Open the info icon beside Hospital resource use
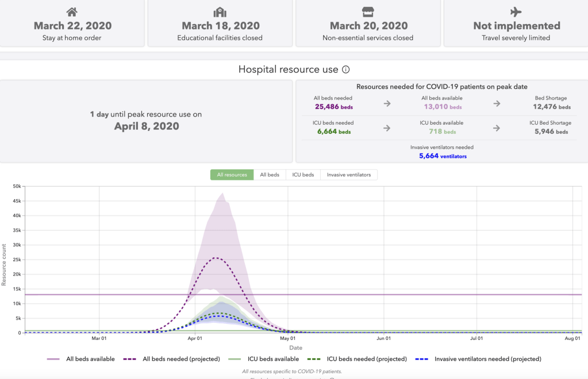The image size is (588, 379). 346,69
